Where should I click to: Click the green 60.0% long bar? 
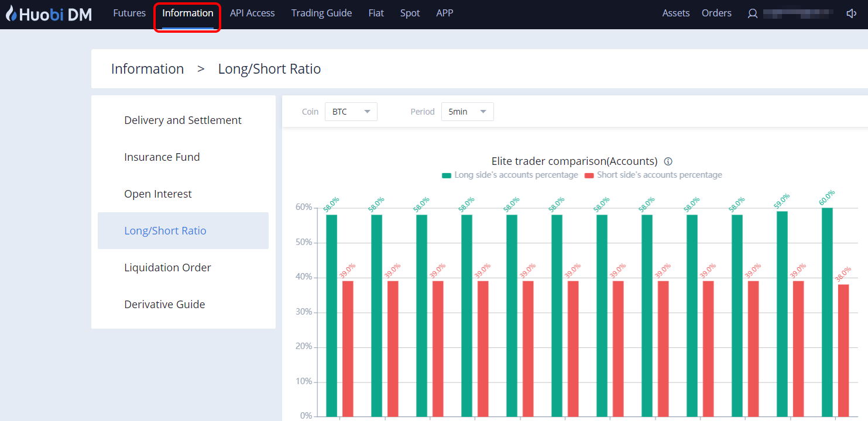[827, 312]
